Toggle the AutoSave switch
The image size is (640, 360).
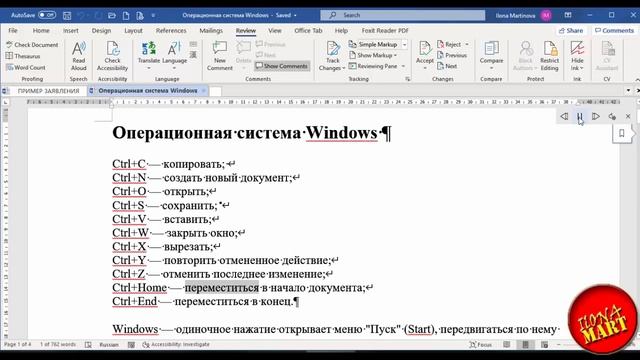point(47,15)
